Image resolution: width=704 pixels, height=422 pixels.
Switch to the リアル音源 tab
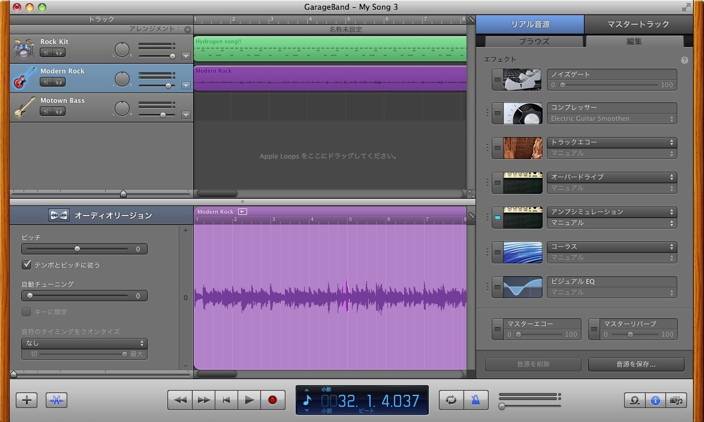530,24
